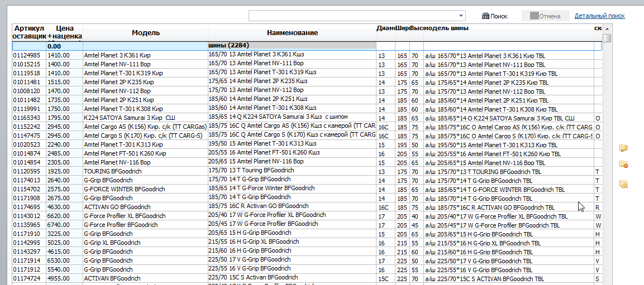
Task: Click the folder icon with red minus
Action: (623, 164)
